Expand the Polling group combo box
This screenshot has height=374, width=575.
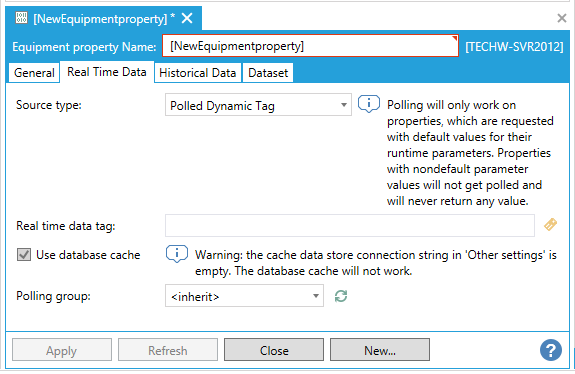(x=244, y=296)
